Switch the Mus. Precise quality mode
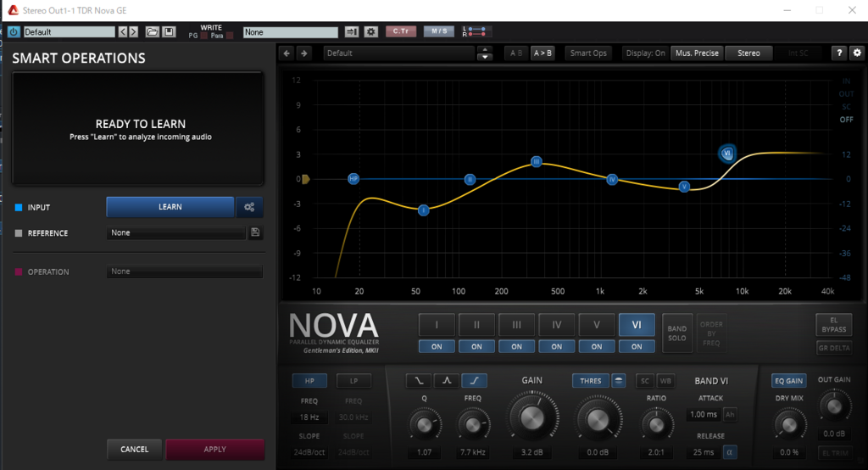This screenshot has width=868, height=470. tap(697, 53)
